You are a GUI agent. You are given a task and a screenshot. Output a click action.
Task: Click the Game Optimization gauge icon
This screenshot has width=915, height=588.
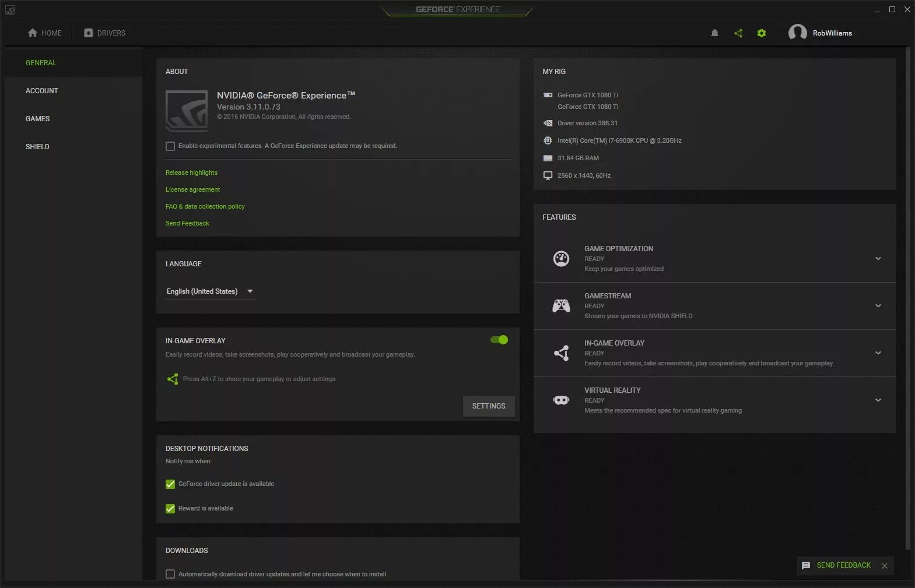click(561, 258)
